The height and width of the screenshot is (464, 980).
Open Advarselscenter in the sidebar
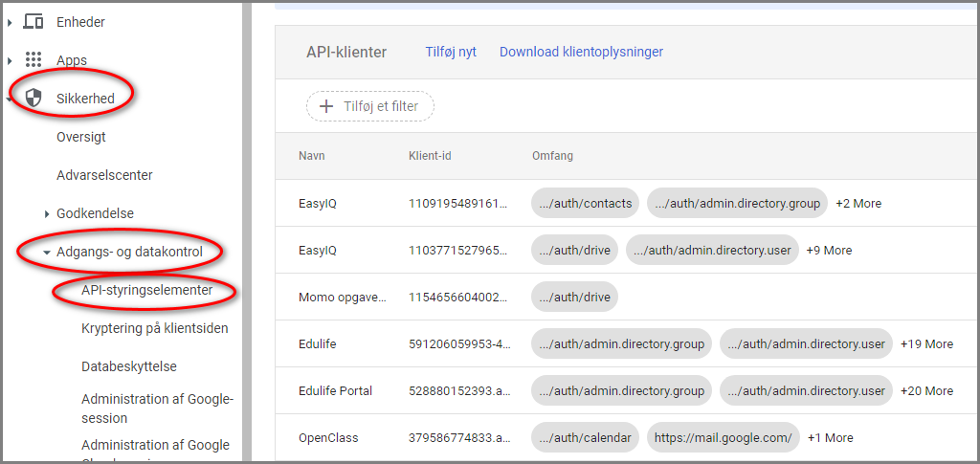click(x=104, y=175)
